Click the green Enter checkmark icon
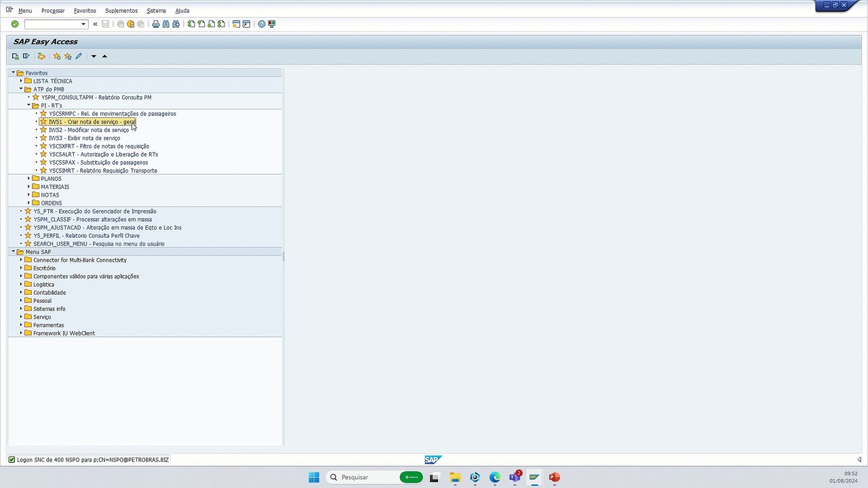Viewport: 868px width, 488px height. coord(15,24)
